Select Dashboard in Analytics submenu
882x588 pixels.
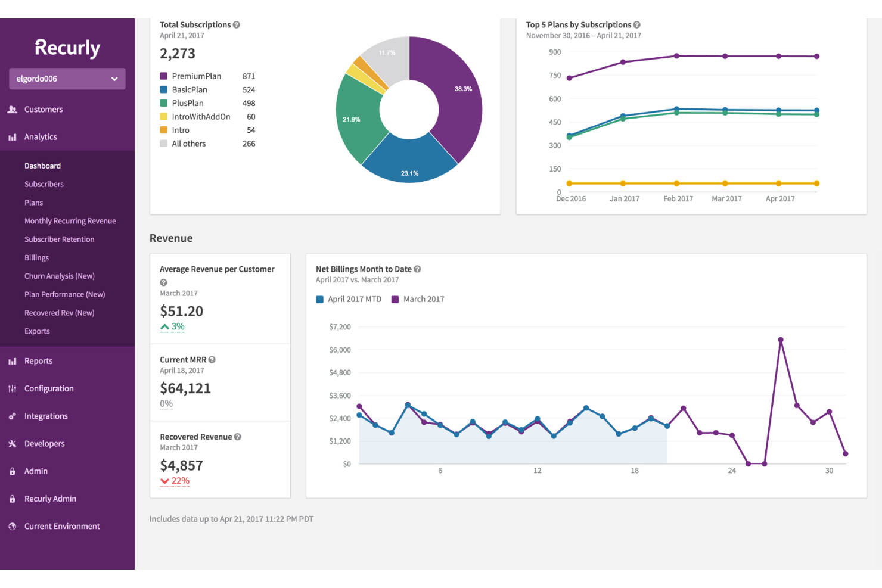pyautogui.click(x=42, y=166)
